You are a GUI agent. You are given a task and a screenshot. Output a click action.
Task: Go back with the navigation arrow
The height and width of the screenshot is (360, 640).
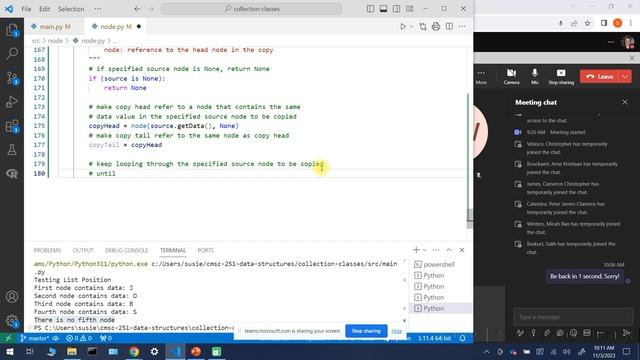(x=137, y=9)
